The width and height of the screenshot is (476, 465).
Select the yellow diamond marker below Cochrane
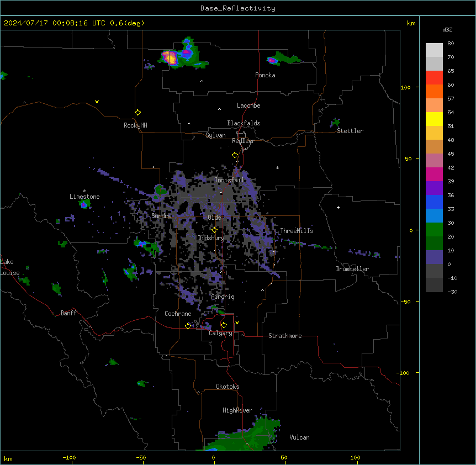click(x=188, y=326)
